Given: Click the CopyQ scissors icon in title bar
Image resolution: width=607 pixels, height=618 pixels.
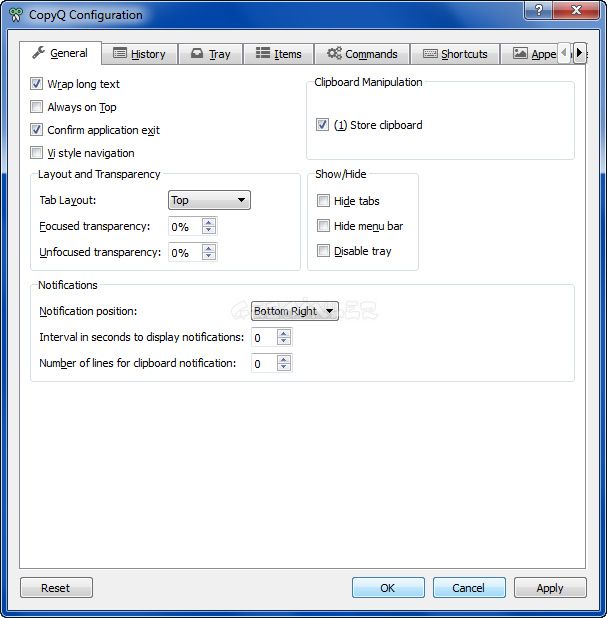Looking at the screenshot, I should [16, 15].
